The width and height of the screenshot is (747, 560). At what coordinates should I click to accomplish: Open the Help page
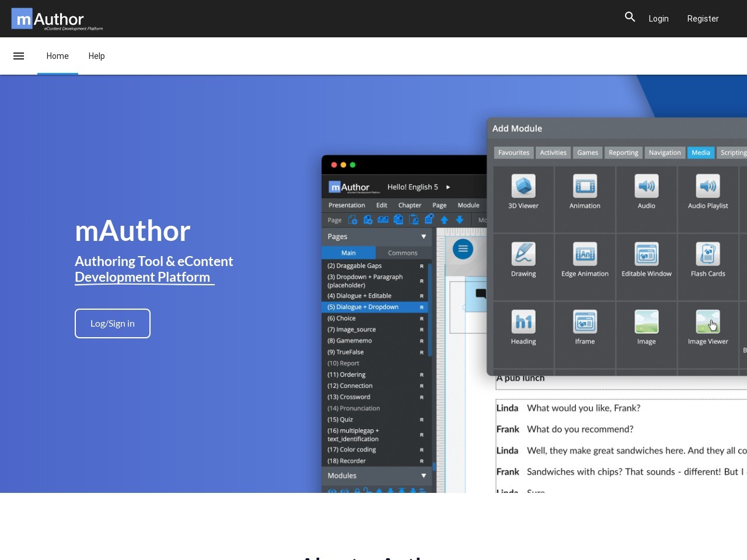(x=96, y=56)
